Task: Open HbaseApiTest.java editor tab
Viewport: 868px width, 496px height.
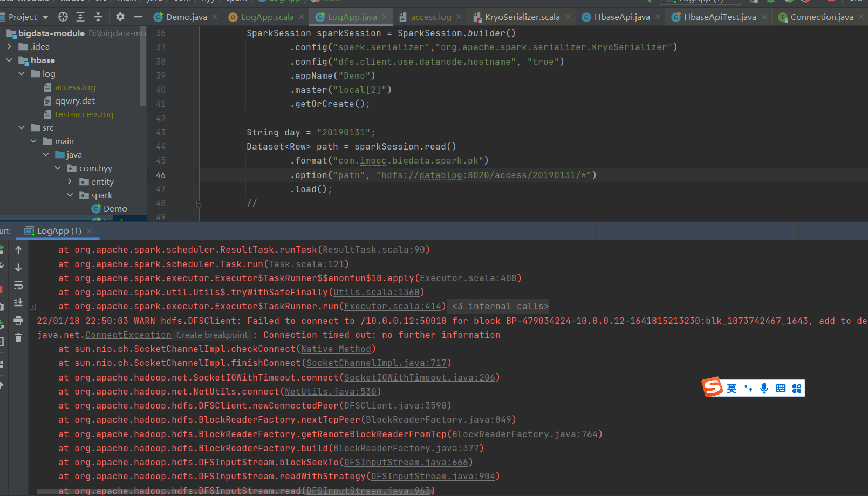Action: coord(720,17)
